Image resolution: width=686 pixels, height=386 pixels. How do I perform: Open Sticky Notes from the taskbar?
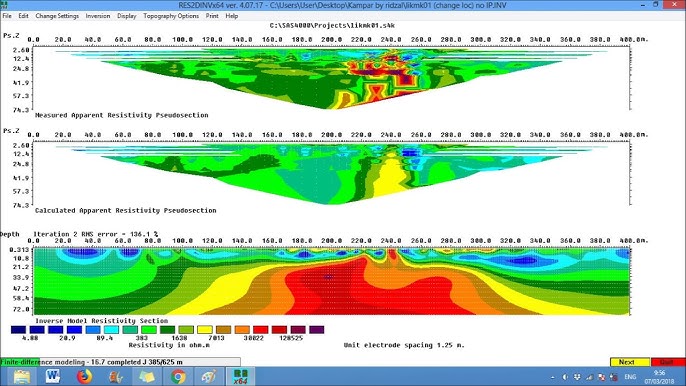(x=147, y=376)
